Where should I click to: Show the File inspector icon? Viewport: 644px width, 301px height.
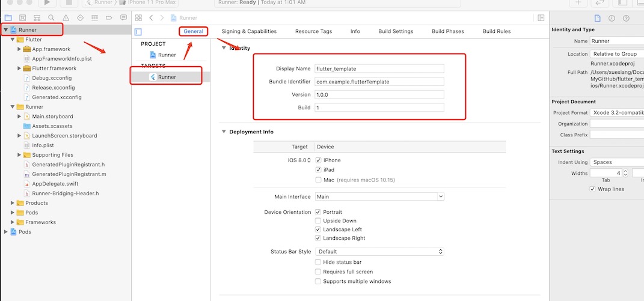click(x=598, y=18)
